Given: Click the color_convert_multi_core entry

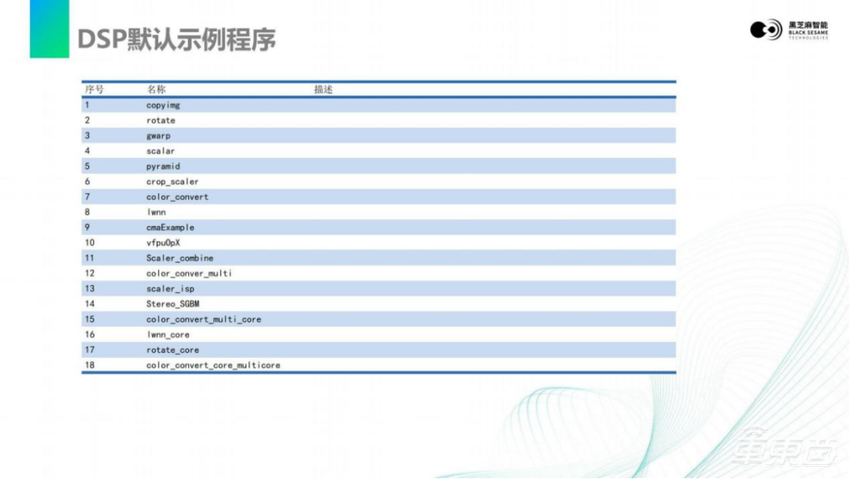Looking at the screenshot, I should (203, 319).
